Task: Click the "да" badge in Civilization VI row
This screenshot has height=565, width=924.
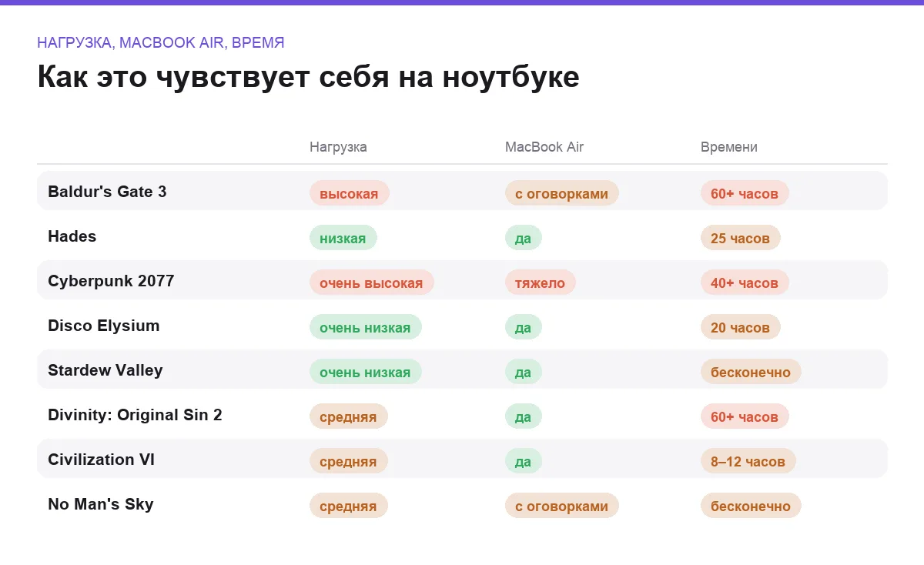Action: (524, 461)
